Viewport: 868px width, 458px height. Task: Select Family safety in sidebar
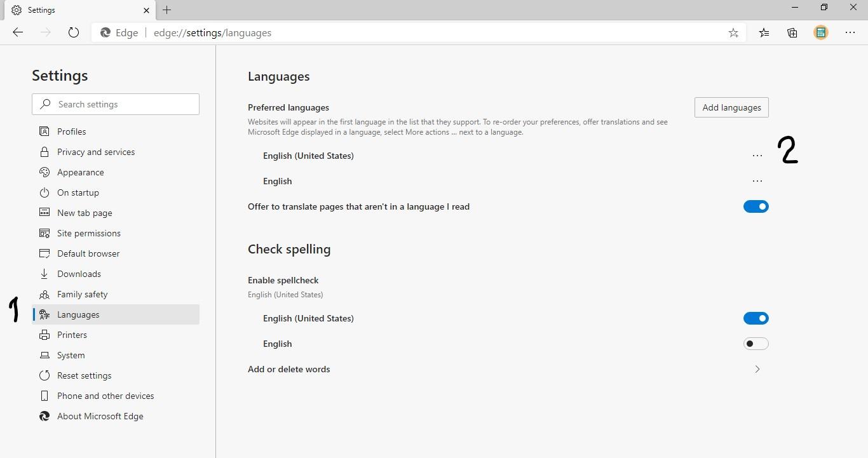click(x=116, y=294)
